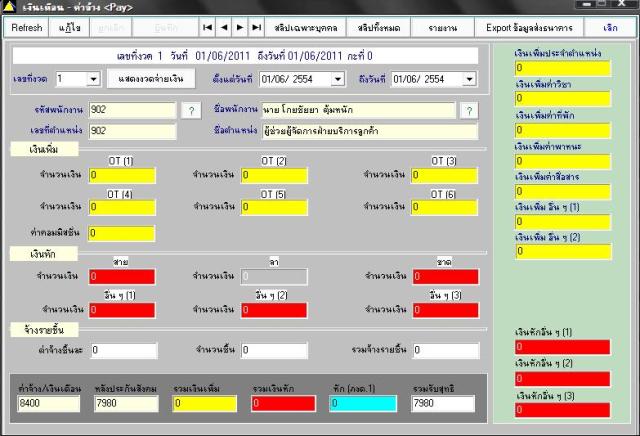Screen dimensions: 640x436
Task: Click the yellow triangle application icon
Action: click(9, 7)
